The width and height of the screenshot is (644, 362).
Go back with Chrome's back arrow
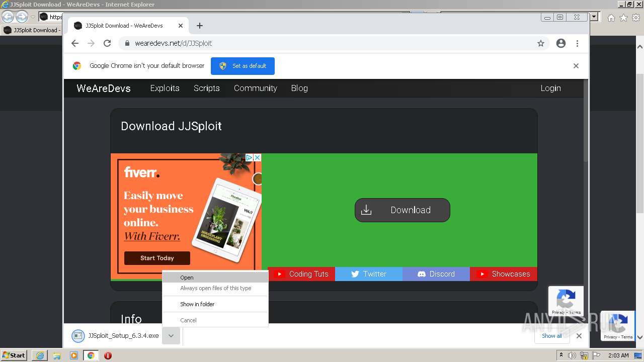[75, 43]
